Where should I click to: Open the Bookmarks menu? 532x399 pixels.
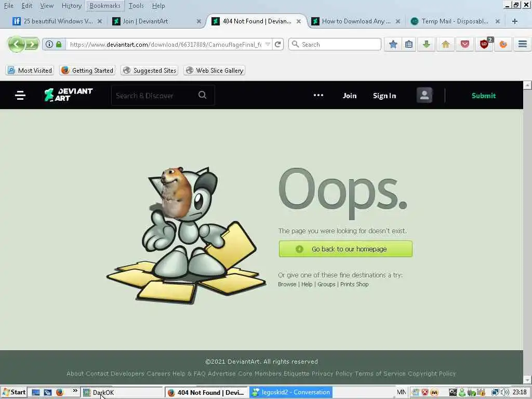(105, 5)
